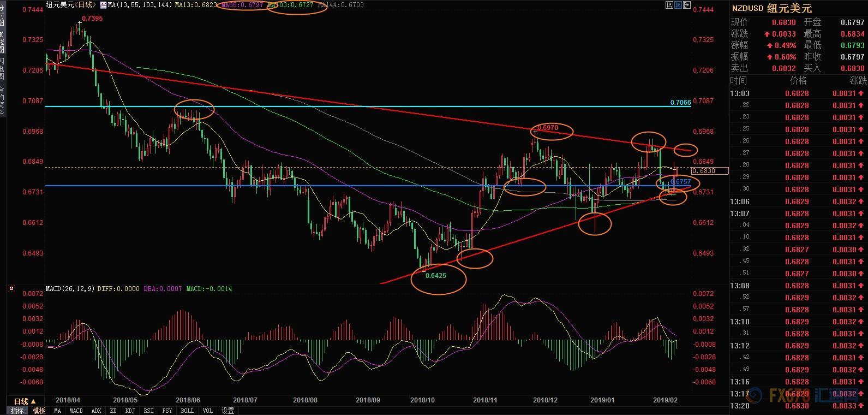Click the MACD(26,12,9) indicator label

(x=69, y=288)
